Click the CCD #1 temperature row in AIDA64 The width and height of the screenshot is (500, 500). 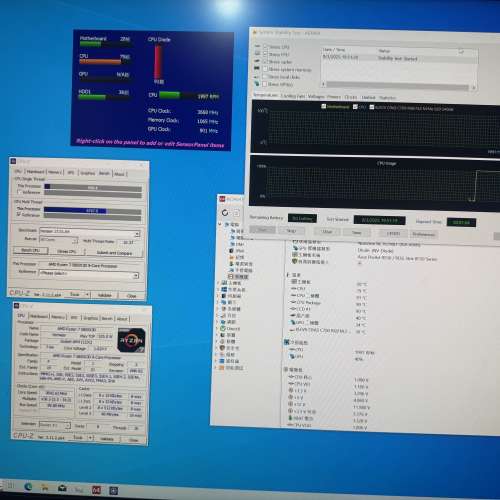(329, 310)
